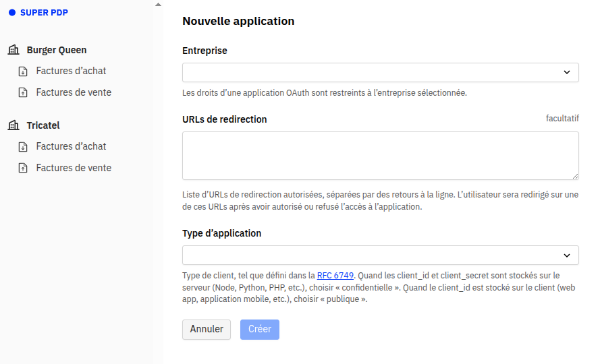Click the Nouvelle application heading
The height and width of the screenshot is (364, 600).
[x=238, y=21]
